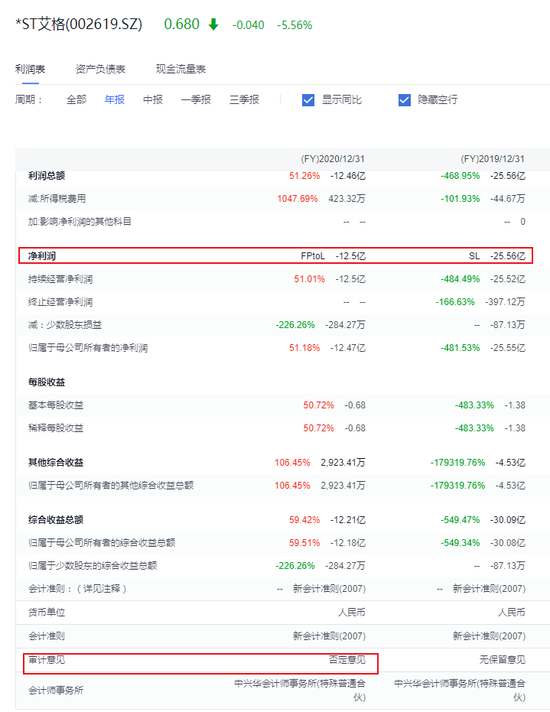Select the 归属于少数股东的综合收益总额 row label
The height and width of the screenshot is (712, 550).
click(93, 565)
